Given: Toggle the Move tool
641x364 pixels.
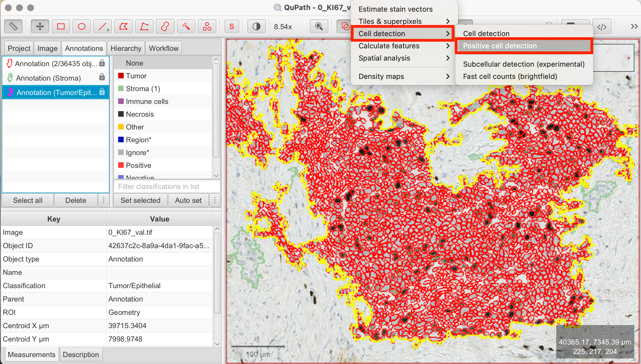Looking at the screenshot, I should (40, 27).
